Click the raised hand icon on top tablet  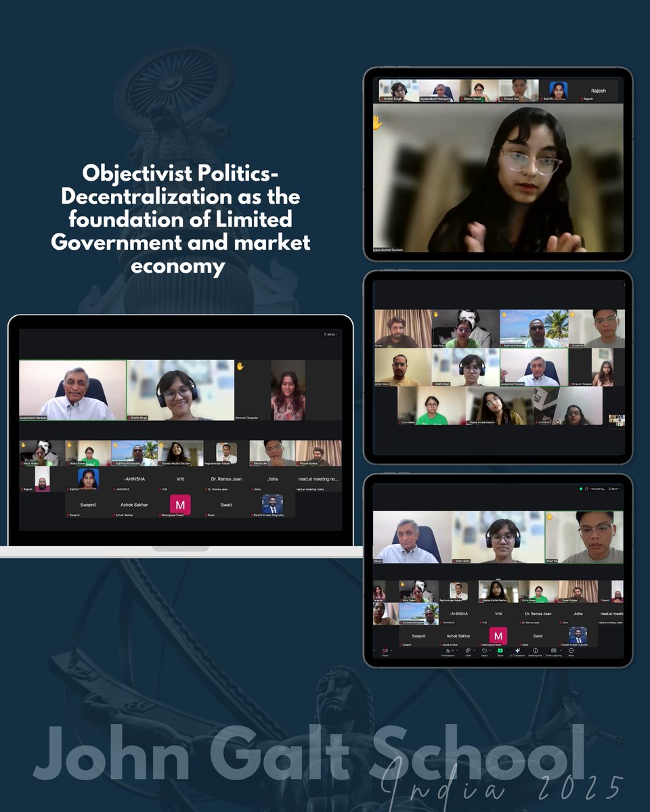pyautogui.click(x=378, y=123)
